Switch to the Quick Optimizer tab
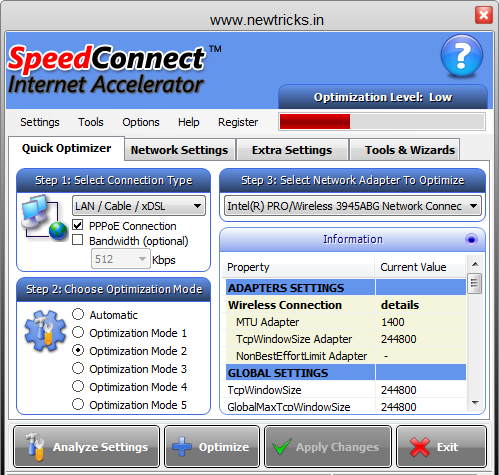 66,148
